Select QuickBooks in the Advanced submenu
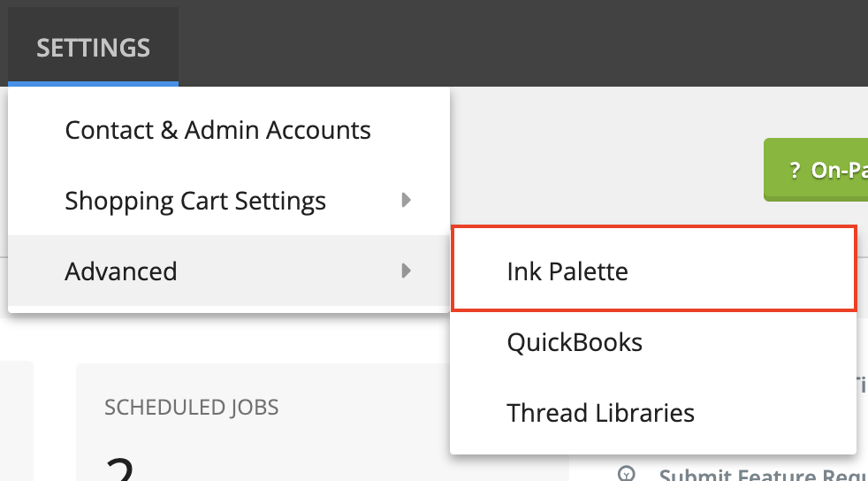 [575, 341]
